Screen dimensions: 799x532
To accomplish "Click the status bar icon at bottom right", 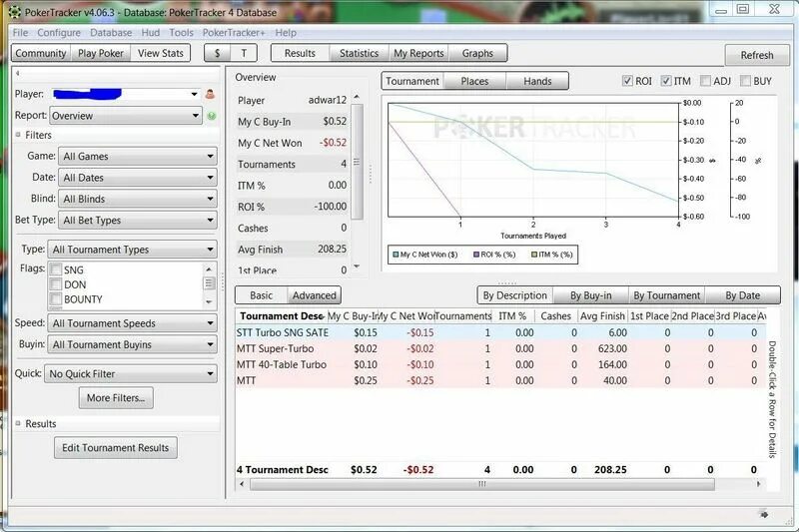I will (x=764, y=515).
